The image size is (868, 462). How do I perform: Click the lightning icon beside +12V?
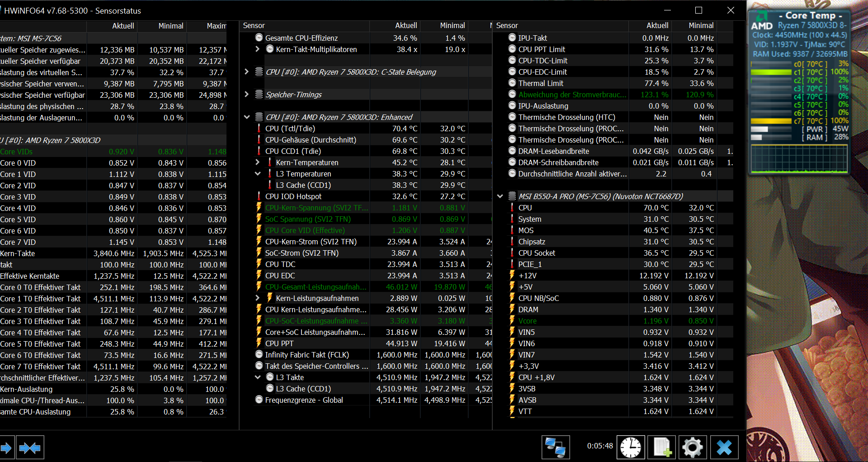point(512,276)
